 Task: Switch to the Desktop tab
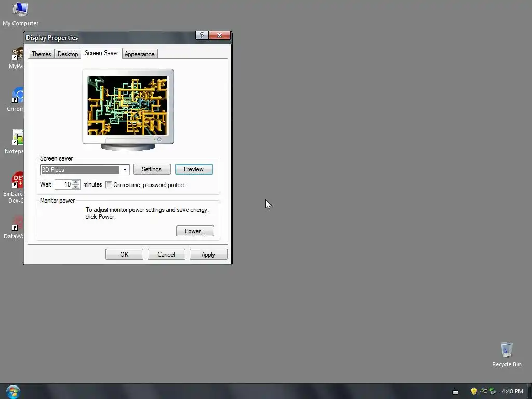click(68, 54)
